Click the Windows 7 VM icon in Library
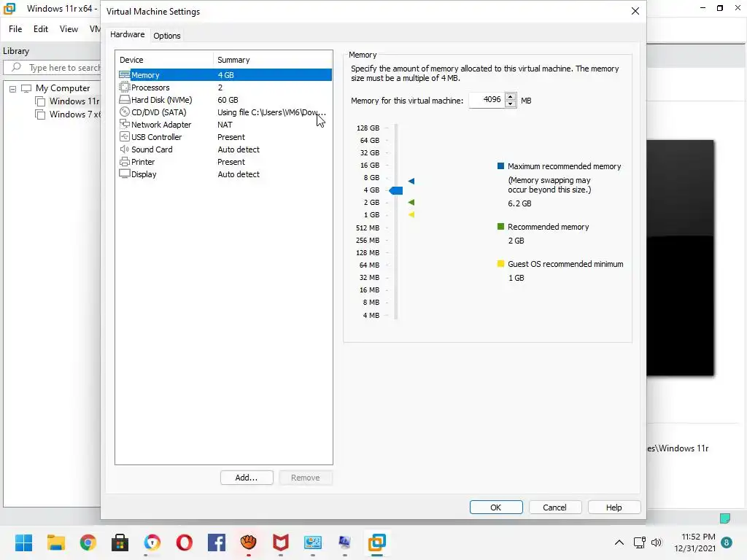This screenshot has height=560, width=747. click(41, 114)
